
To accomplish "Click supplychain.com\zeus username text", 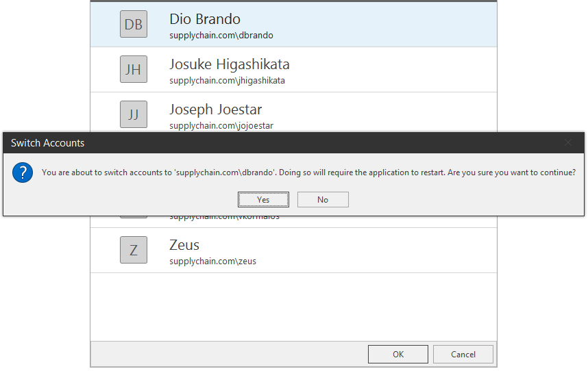I will [212, 261].
